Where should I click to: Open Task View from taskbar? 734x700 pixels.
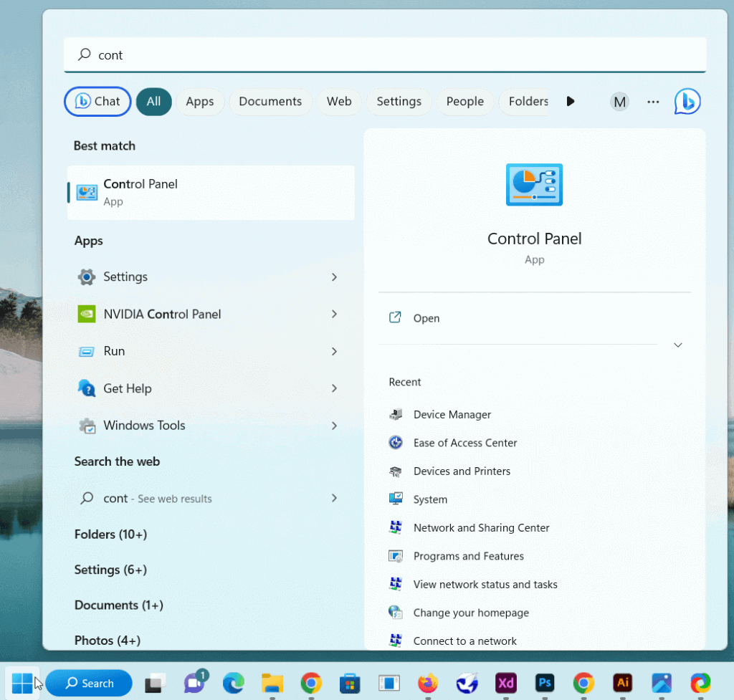click(x=155, y=684)
